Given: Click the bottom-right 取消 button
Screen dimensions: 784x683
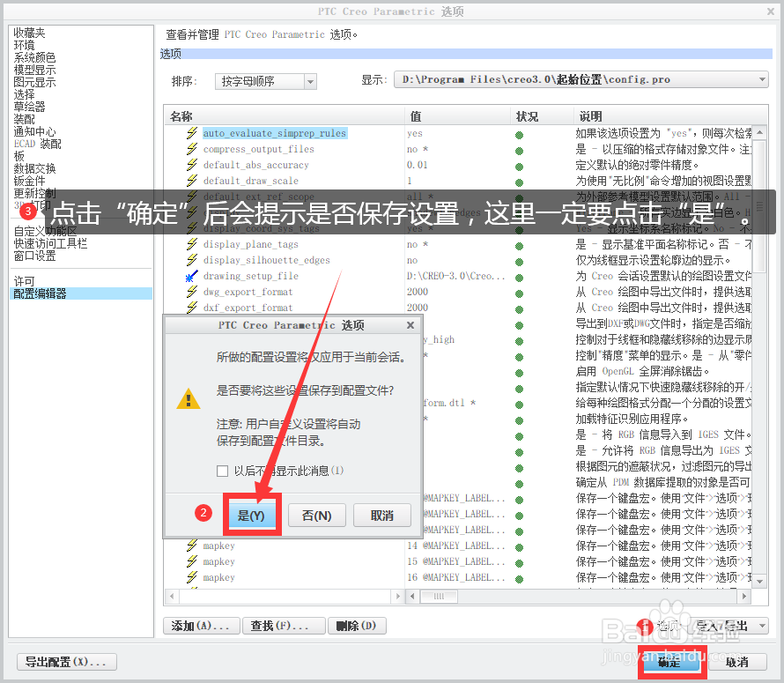Looking at the screenshot, I should (x=737, y=663).
